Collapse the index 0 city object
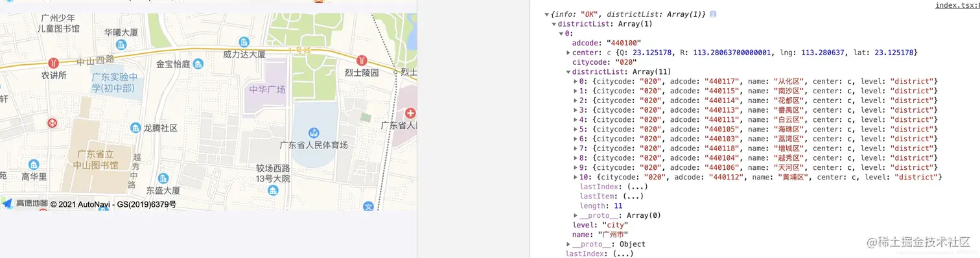Screen dimensions: 980x258 coord(561,34)
